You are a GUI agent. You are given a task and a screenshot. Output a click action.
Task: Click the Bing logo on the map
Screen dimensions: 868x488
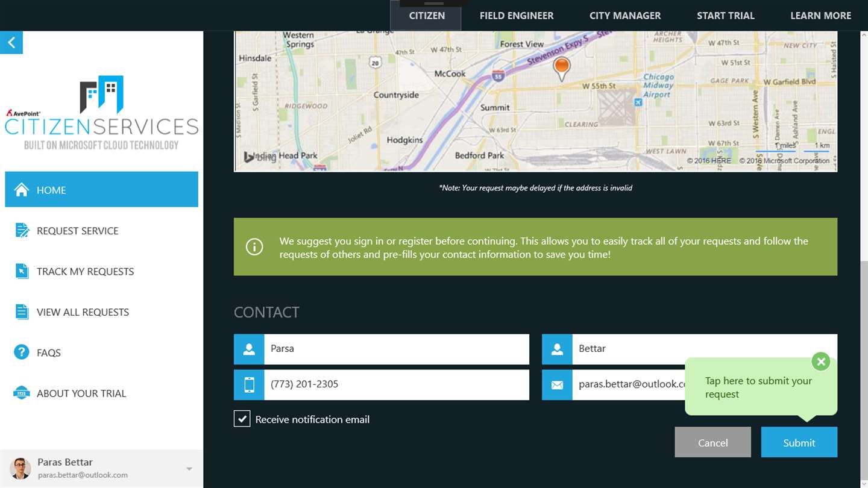[x=259, y=157]
